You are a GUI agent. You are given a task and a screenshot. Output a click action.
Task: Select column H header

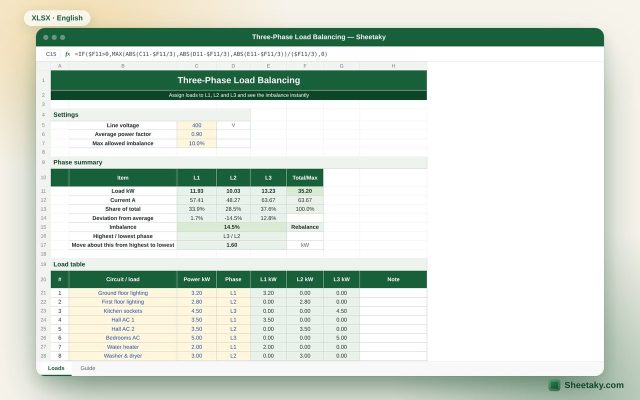393,66
